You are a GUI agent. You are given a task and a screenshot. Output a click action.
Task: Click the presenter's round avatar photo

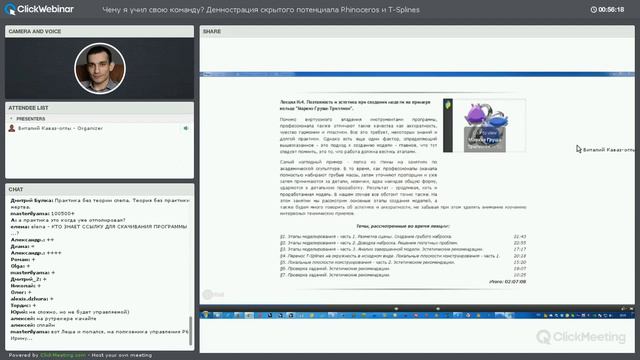point(100,69)
